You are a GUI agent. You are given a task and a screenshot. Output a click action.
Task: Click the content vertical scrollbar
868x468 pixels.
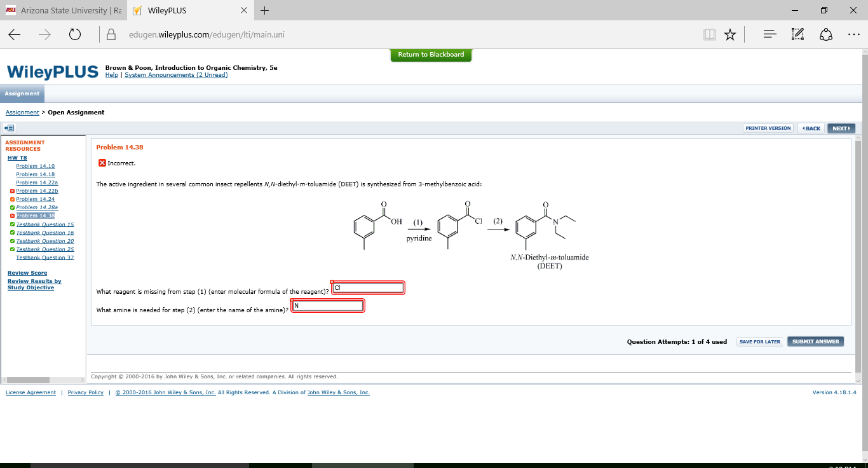tap(858, 258)
